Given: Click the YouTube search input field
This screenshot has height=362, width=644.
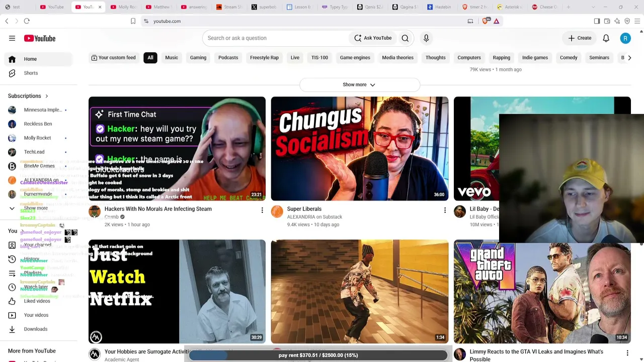Looking at the screenshot, I should 276,38.
